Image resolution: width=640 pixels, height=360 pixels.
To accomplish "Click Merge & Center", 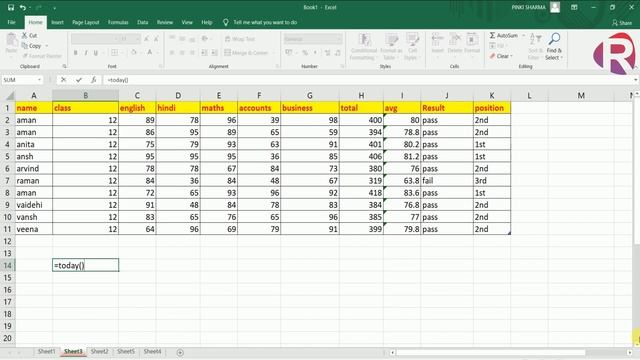I will pyautogui.click(x=246, y=53).
